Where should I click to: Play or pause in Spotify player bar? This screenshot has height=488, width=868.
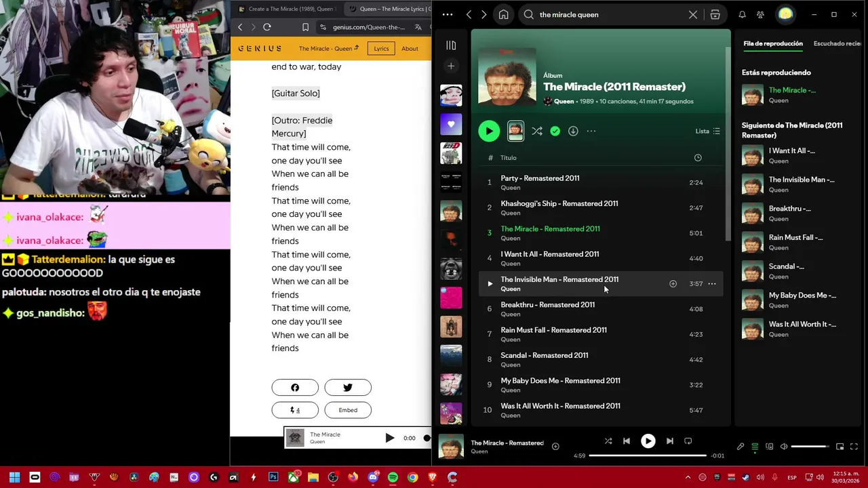click(x=648, y=441)
